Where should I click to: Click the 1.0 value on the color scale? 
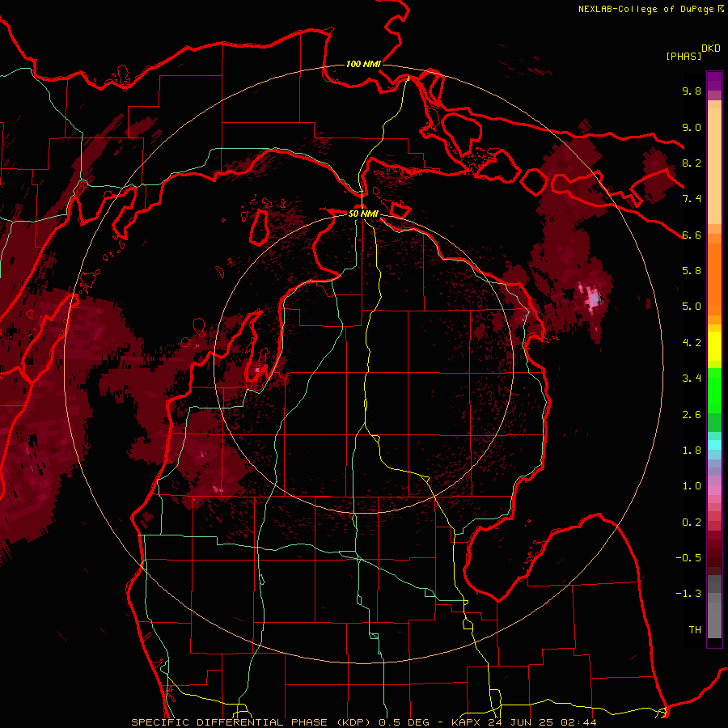(x=692, y=486)
